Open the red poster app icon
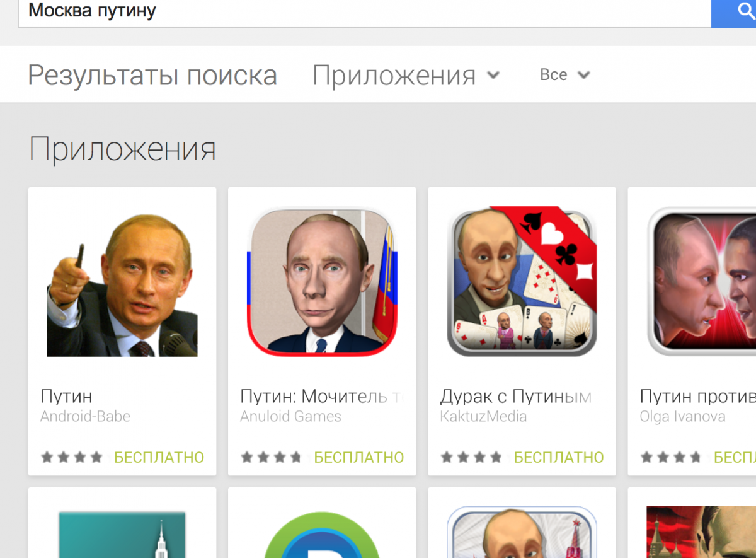The image size is (756, 558). click(x=701, y=533)
